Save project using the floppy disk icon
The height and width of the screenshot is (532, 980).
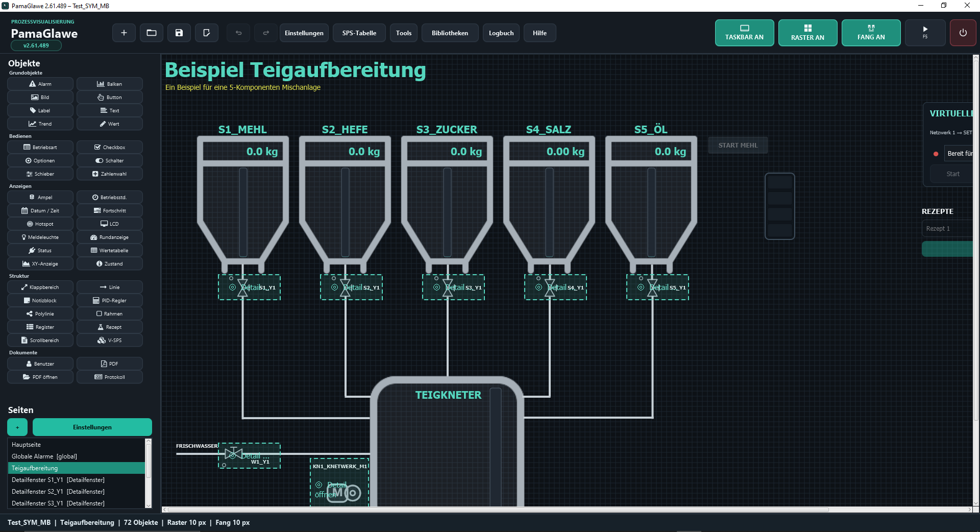179,33
